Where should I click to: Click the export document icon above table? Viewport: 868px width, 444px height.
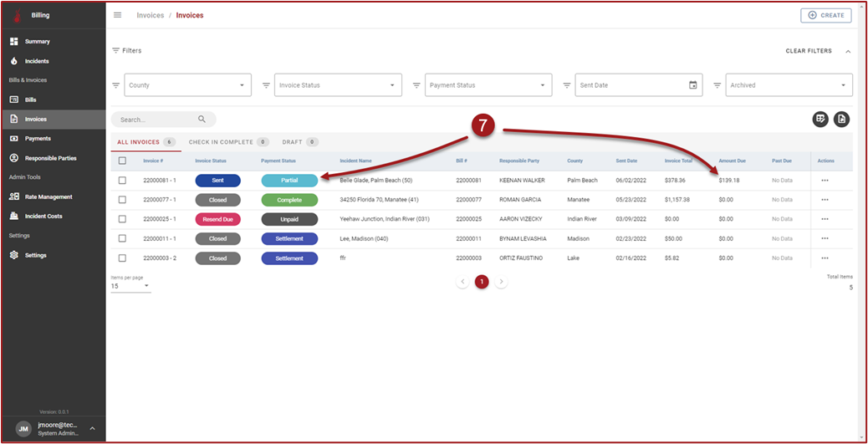click(x=841, y=120)
